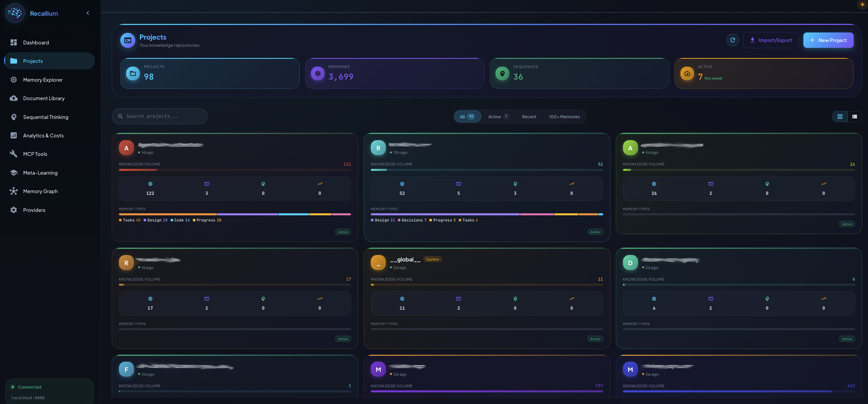
Task: Refresh the projects list
Action: pyautogui.click(x=732, y=40)
